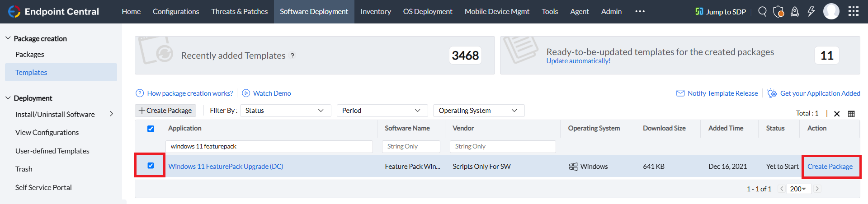Click the shield security alert icon
This screenshot has width=868, height=204.
[778, 11]
